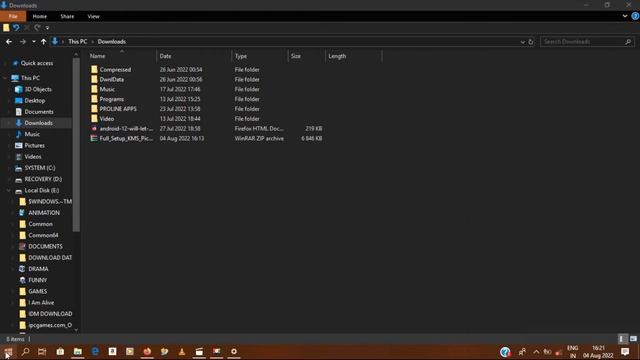Open taskbar Search icon
Image resolution: width=640 pixels, height=360 pixels.
click(x=25, y=351)
